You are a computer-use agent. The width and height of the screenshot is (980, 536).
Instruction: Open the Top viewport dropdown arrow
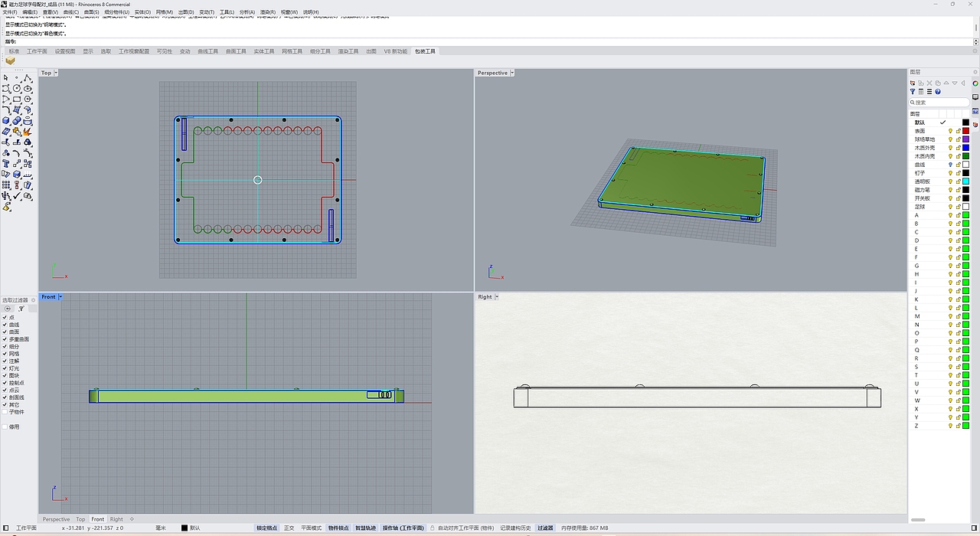pos(56,73)
